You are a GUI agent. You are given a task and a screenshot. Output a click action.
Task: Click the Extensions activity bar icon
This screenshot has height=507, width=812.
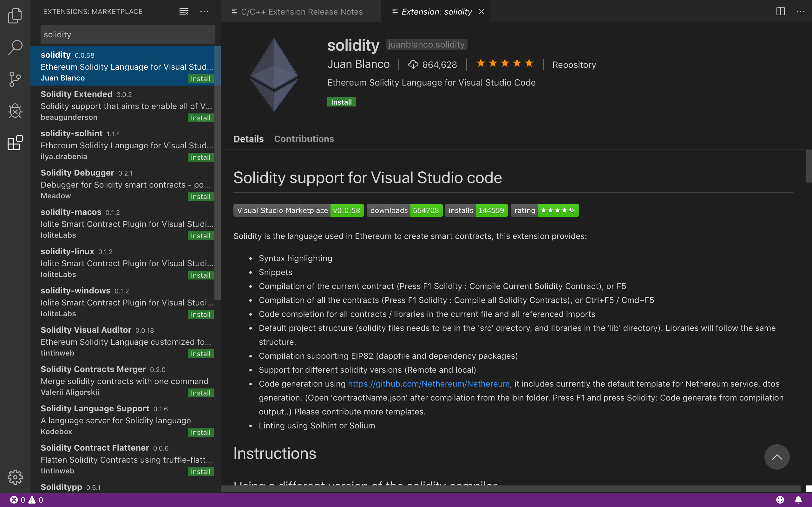click(x=15, y=143)
